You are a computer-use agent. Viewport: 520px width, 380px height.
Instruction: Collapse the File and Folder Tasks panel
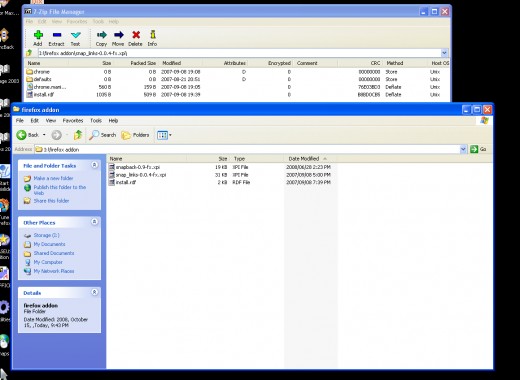(95, 165)
